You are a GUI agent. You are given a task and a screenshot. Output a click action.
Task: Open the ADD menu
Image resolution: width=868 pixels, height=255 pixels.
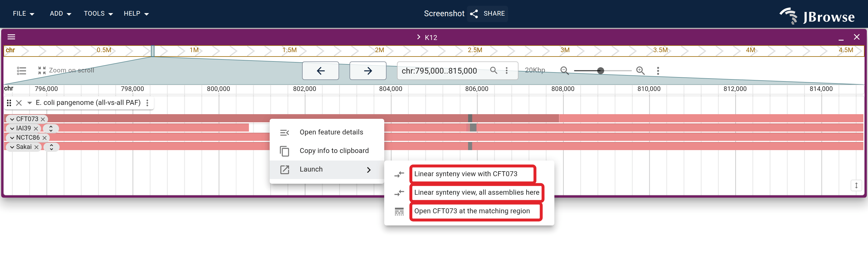coord(60,14)
